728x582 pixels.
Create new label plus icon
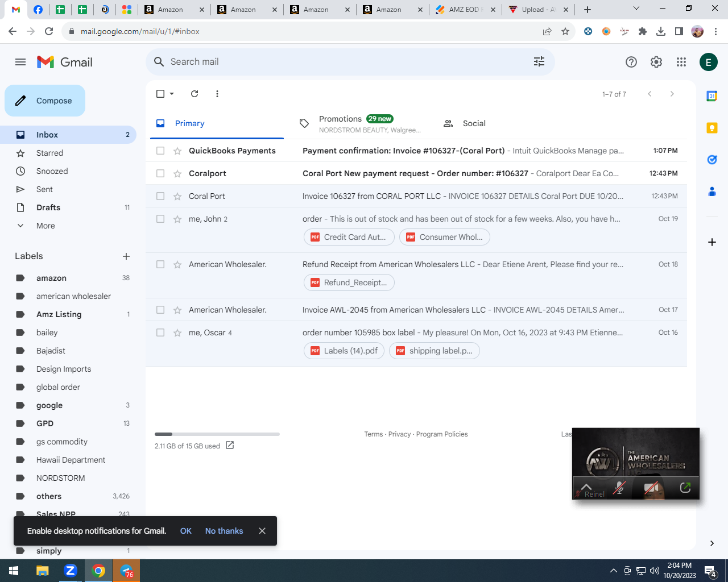click(x=126, y=256)
